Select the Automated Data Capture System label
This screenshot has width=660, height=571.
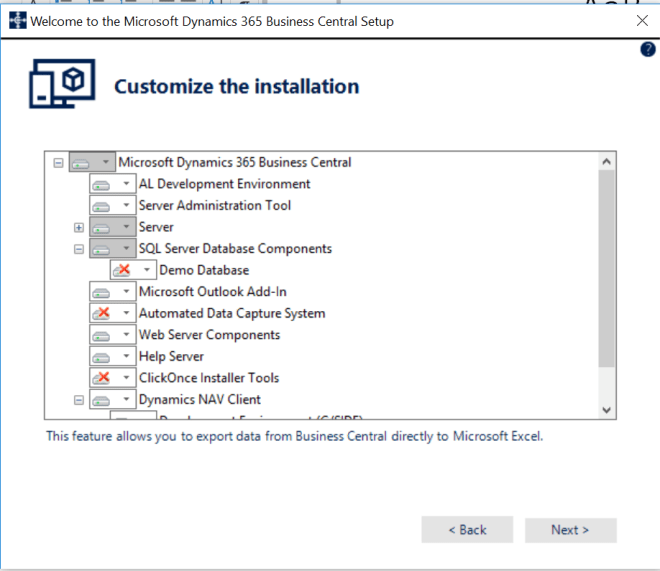232,313
